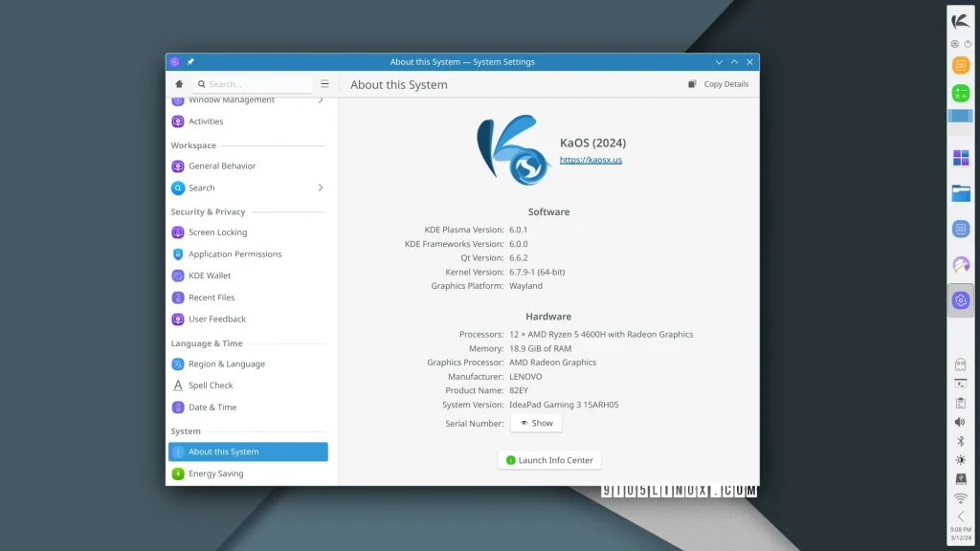Expand the Window Management submenu arrow
This screenshot has height=551, width=980.
coord(321,100)
